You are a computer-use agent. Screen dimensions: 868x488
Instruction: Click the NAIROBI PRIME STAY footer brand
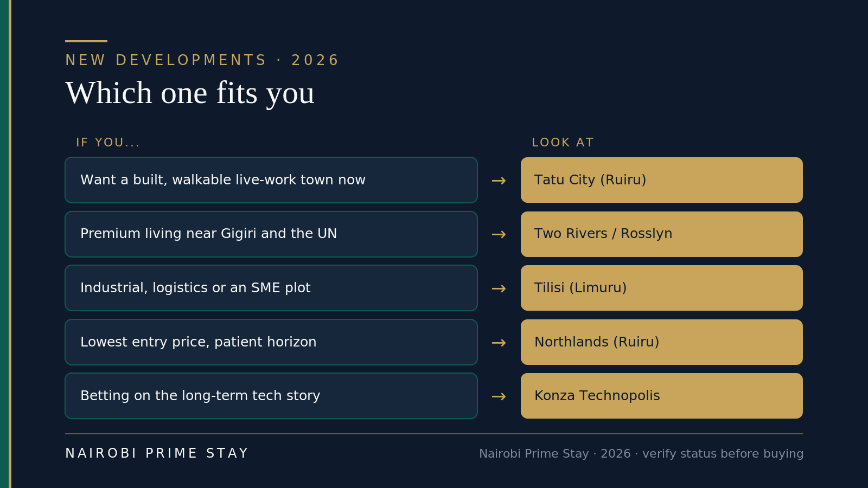click(x=156, y=453)
